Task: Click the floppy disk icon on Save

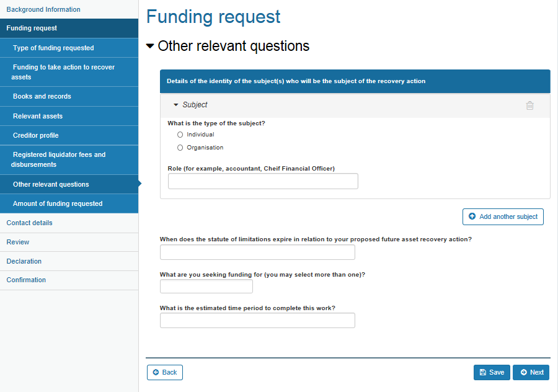Action: (483, 372)
